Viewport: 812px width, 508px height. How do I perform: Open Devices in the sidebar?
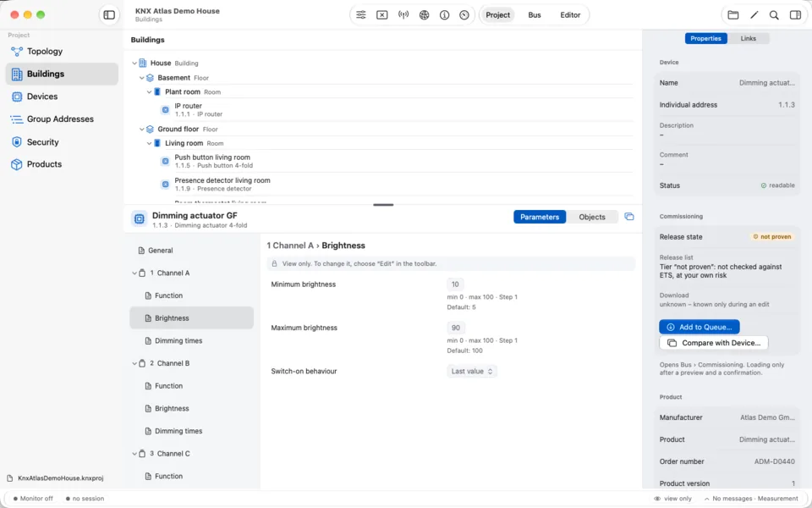pyautogui.click(x=62, y=97)
